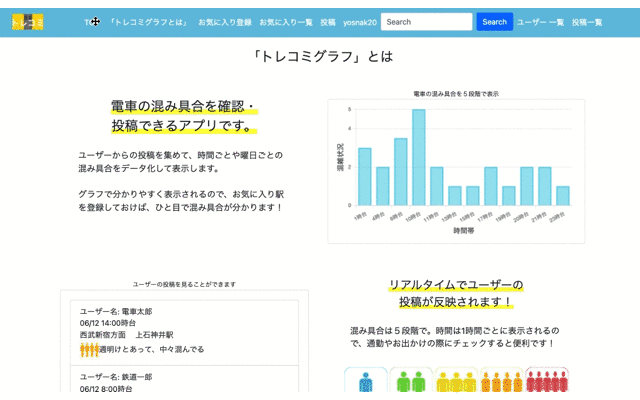This screenshot has width=640, height=400.
Task: Click the heading 「トレコミグラフ」とは
Action: (x=322, y=56)
